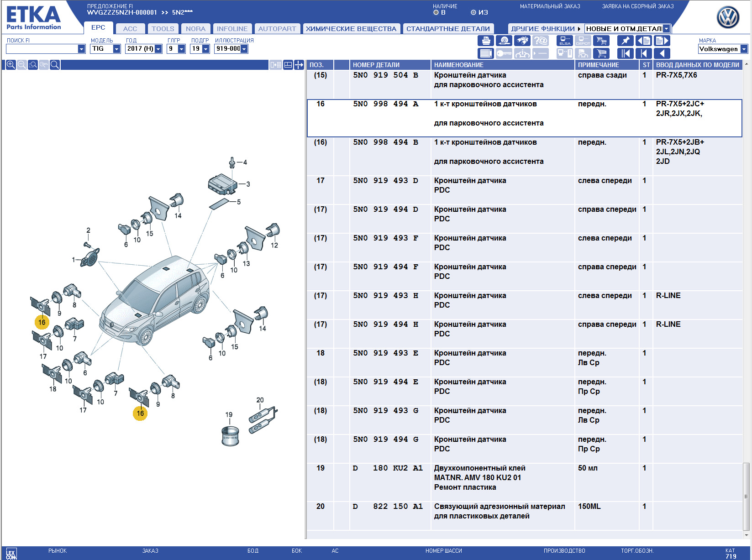Zoom out of the illustration

[22, 65]
